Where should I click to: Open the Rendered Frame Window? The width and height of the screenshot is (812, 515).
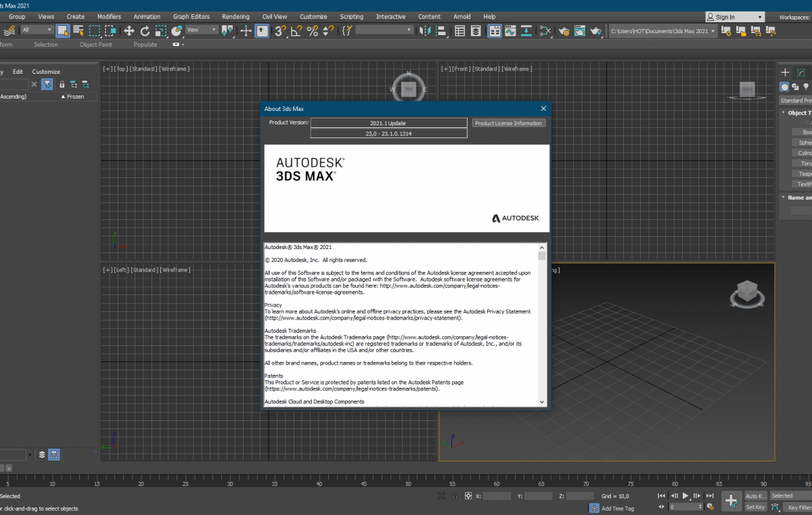click(x=580, y=30)
